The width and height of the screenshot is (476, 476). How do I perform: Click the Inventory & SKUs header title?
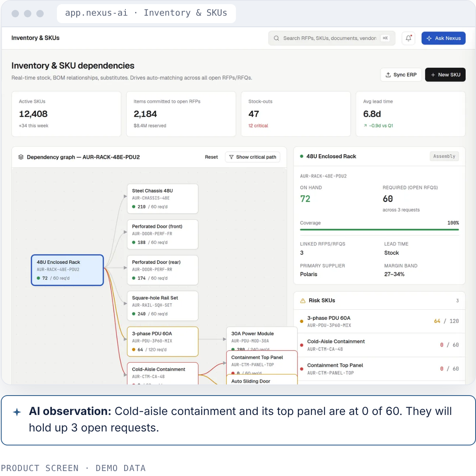pos(35,38)
